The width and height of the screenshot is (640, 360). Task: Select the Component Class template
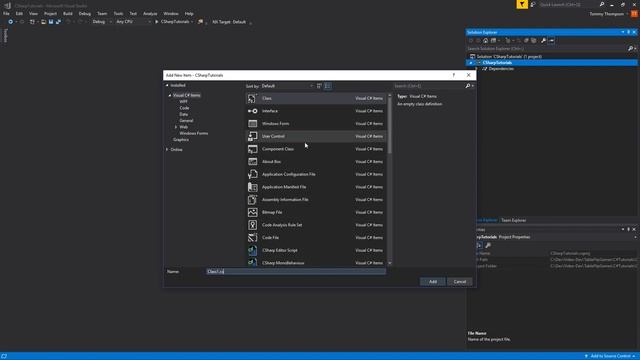coord(316,149)
